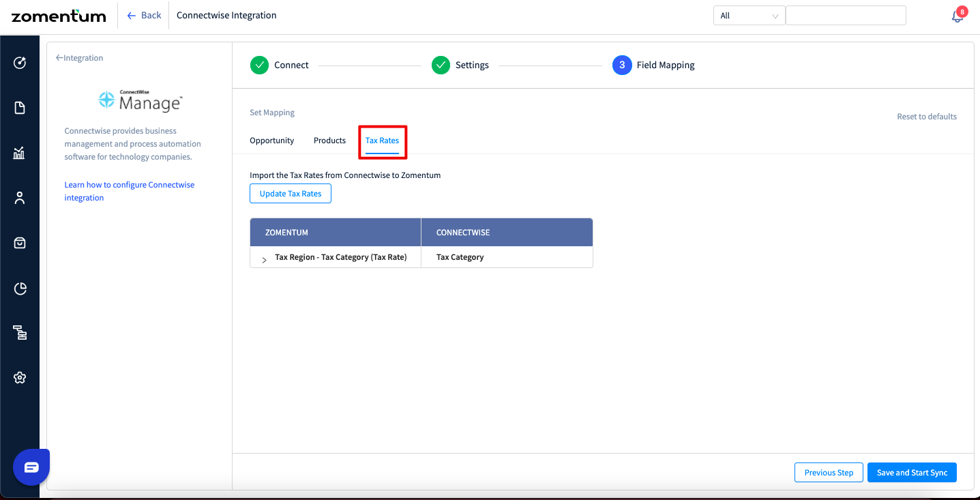Open the dashboard gauge icon in sidebar

[20, 63]
